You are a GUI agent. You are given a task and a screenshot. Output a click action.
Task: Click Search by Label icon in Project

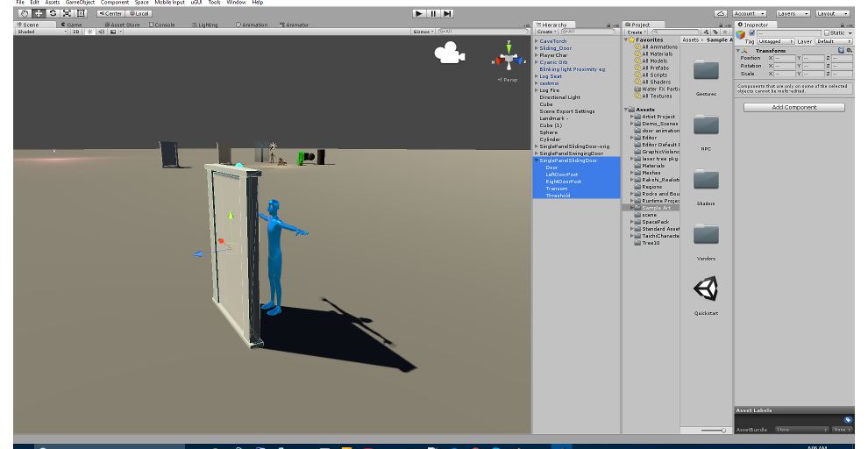715,32
